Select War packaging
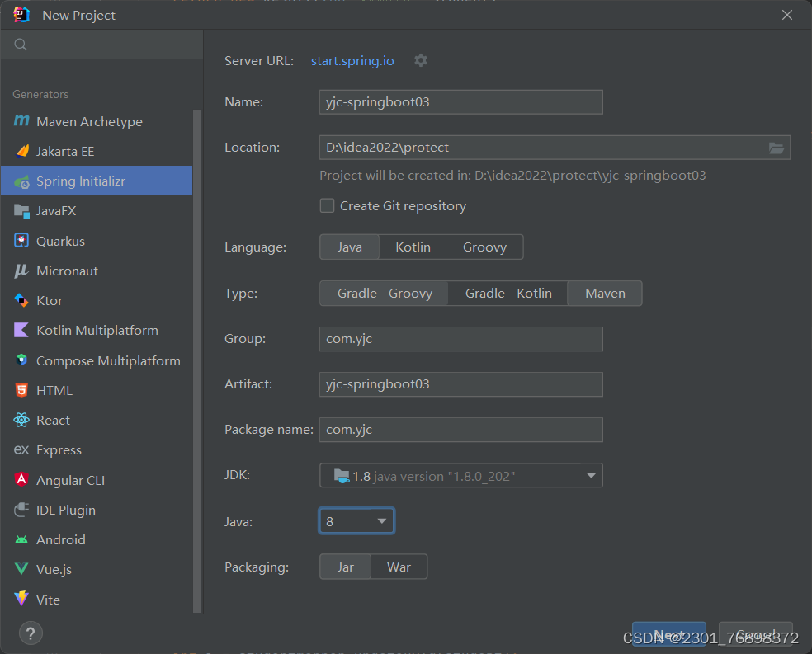This screenshot has height=654, width=812. 399,567
